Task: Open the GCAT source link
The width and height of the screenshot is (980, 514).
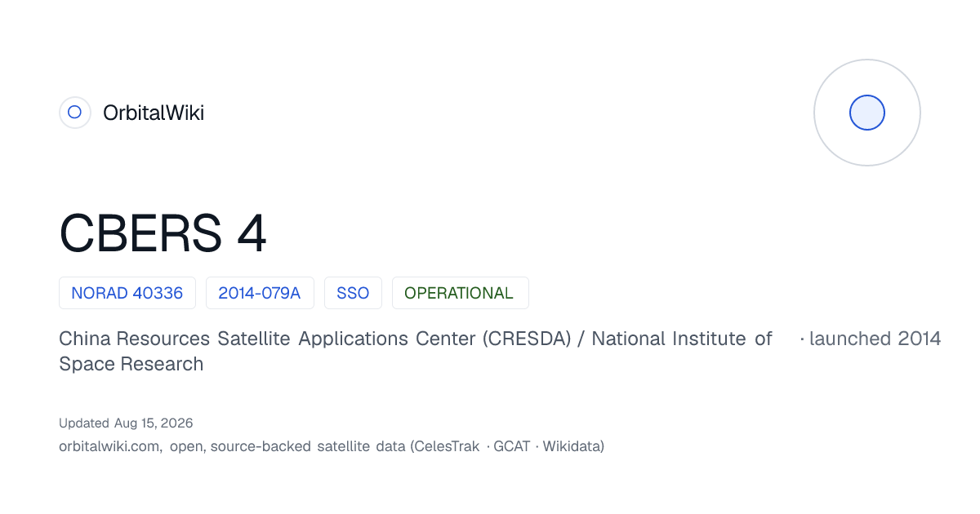Action: click(x=512, y=446)
